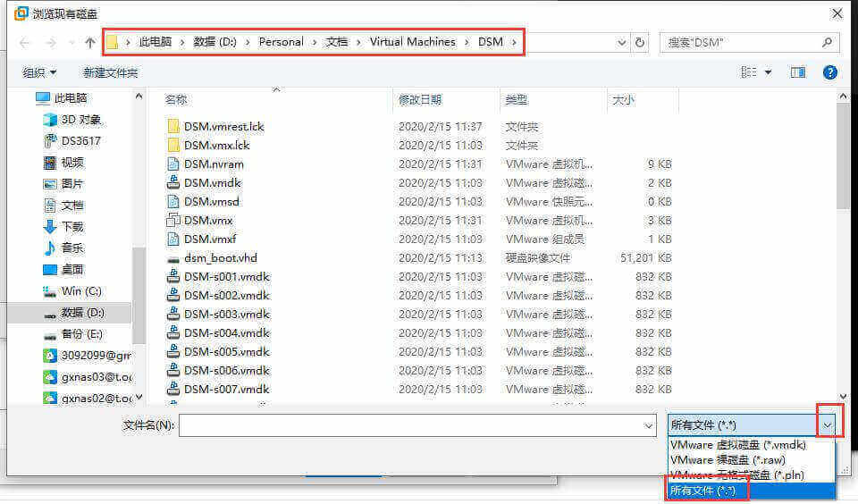The width and height of the screenshot is (858, 504).
Task: Open the Help question mark icon
Action: coord(829,72)
